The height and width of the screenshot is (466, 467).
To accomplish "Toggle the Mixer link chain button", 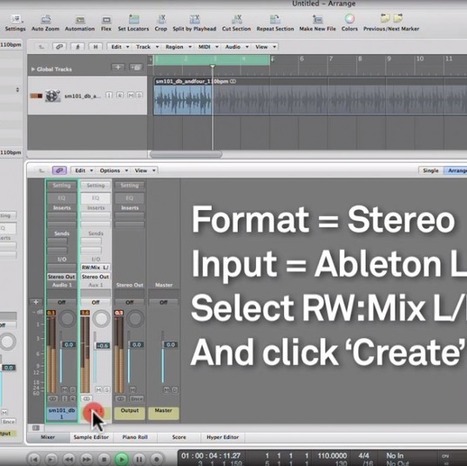I will (x=59, y=171).
